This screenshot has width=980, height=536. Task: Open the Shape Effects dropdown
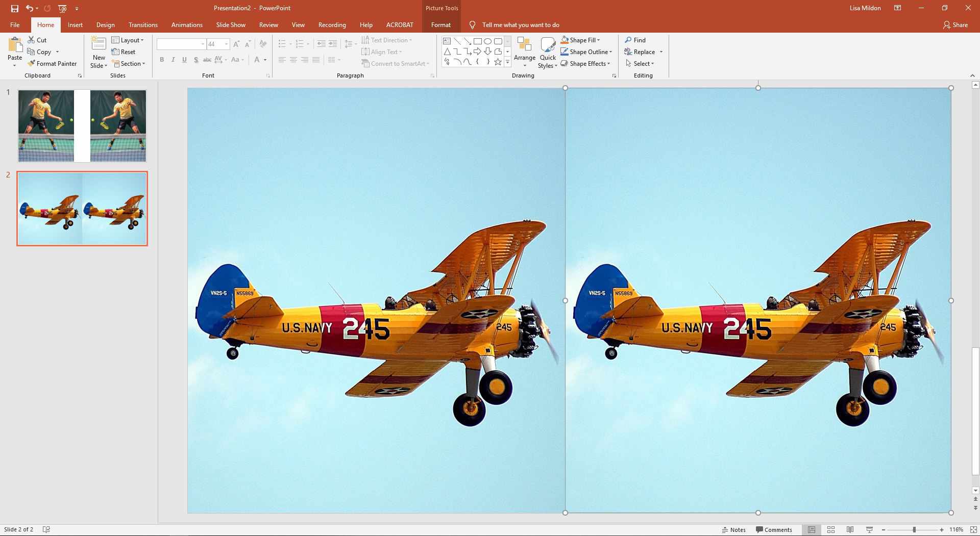click(x=585, y=64)
